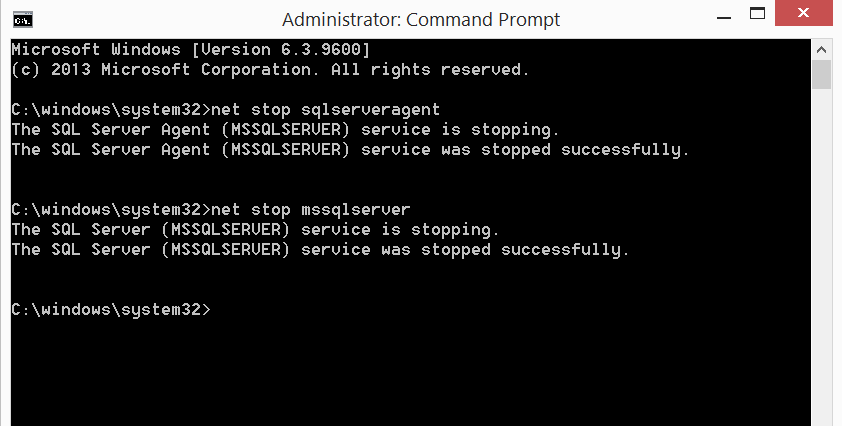The image size is (842, 426).
Task: Click the scrollbar track below the thumb
Action: [821, 258]
